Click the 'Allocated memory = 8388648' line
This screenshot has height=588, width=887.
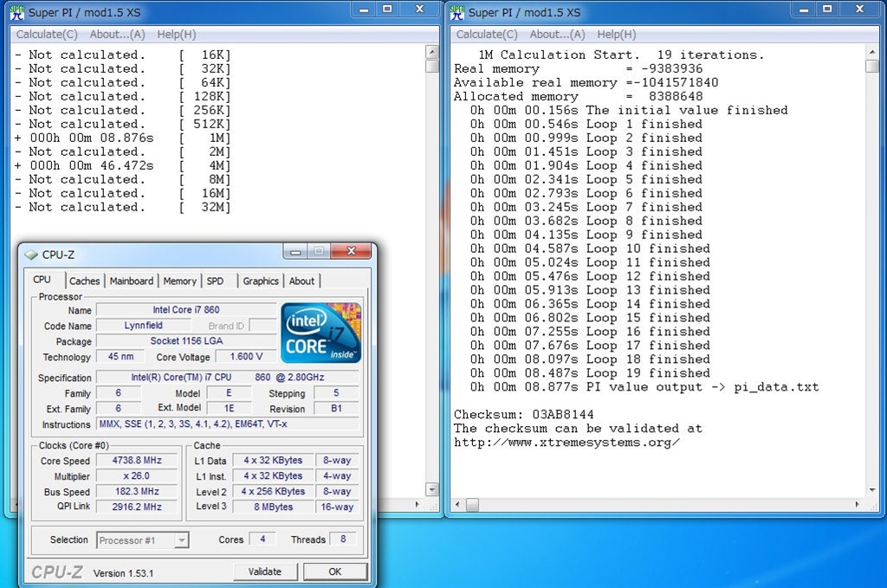[578, 96]
